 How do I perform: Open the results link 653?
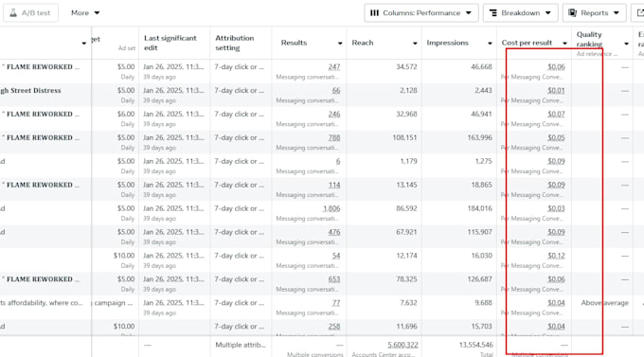pyautogui.click(x=334, y=279)
